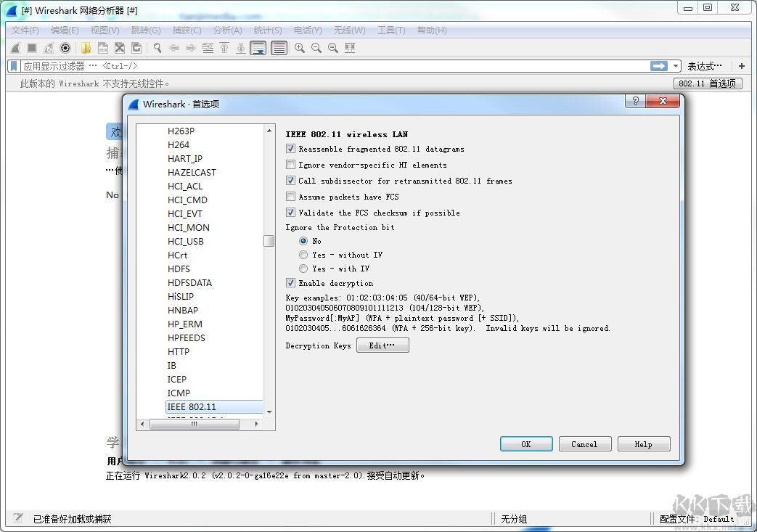Image resolution: width=757 pixels, height=532 pixels.
Task: Click the find packet magnifier icon
Action: point(157,48)
